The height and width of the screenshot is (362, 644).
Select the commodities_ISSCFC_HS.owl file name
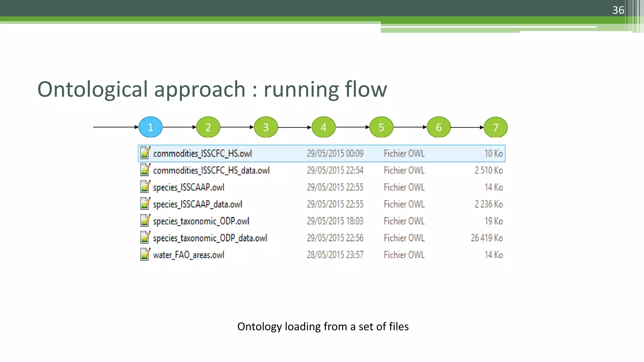[x=203, y=154]
